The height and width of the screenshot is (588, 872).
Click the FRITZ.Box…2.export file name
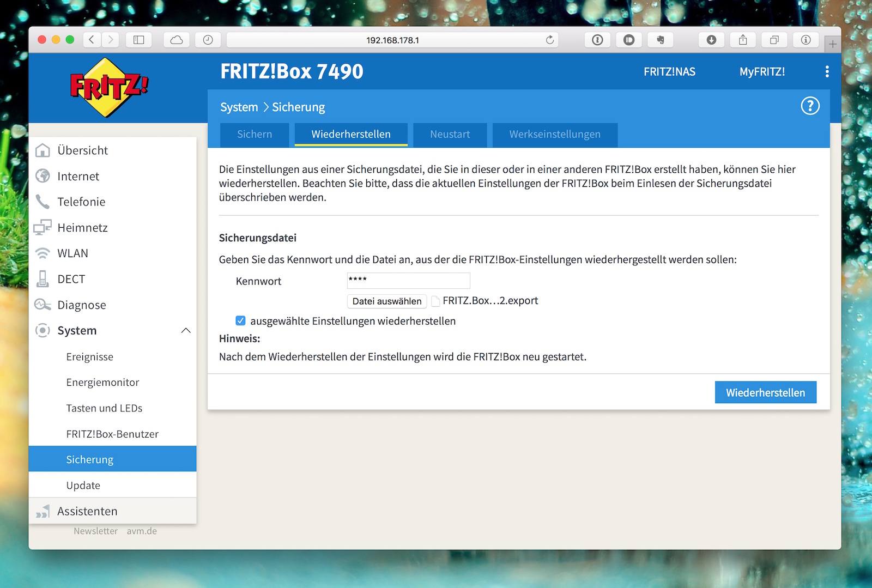pyautogui.click(x=490, y=301)
